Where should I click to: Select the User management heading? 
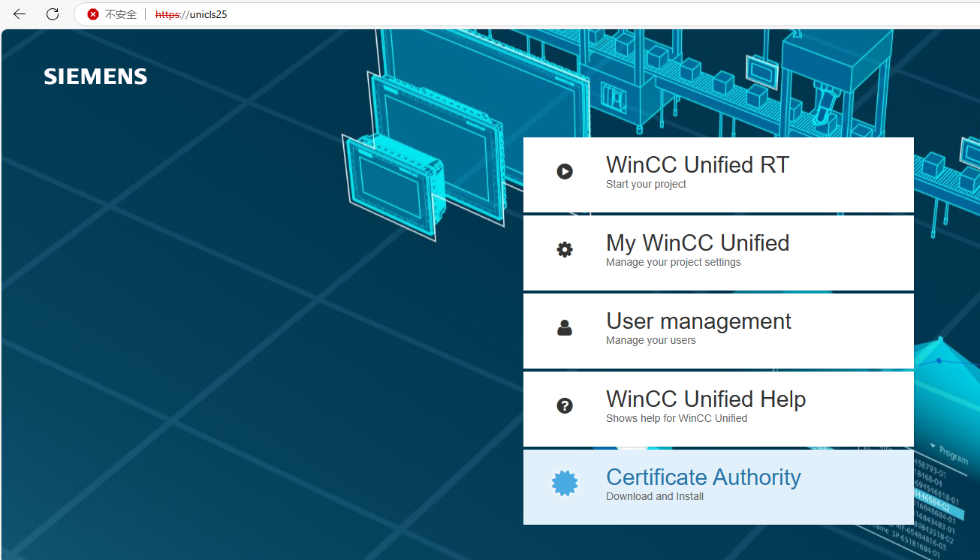[x=698, y=321]
